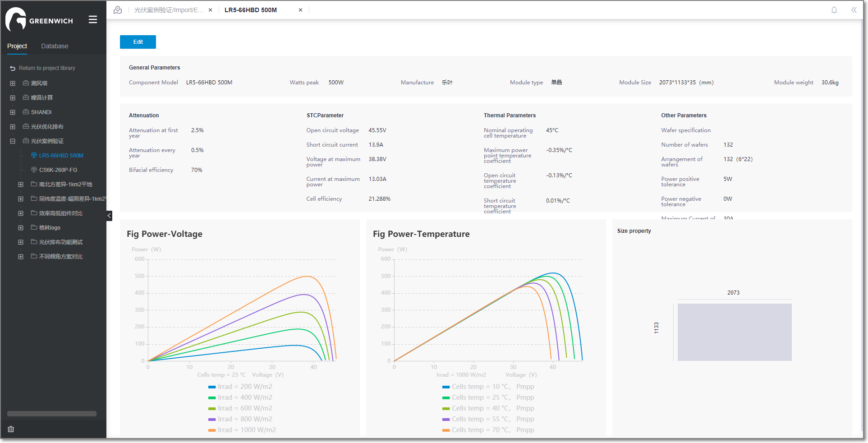Click the project icon of SHANDI
This screenshot has width=868, height=443.
[26, 112]
